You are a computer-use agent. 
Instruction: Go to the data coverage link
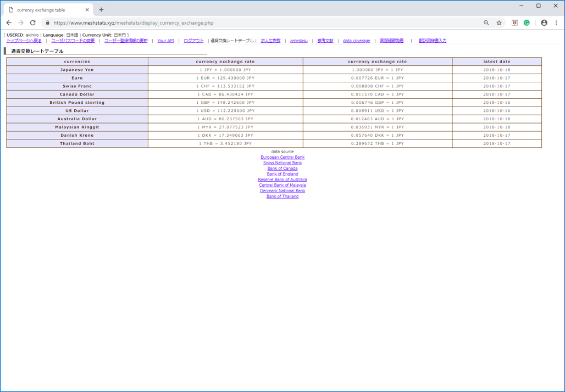pyautogui.click(x=357, y=41)
